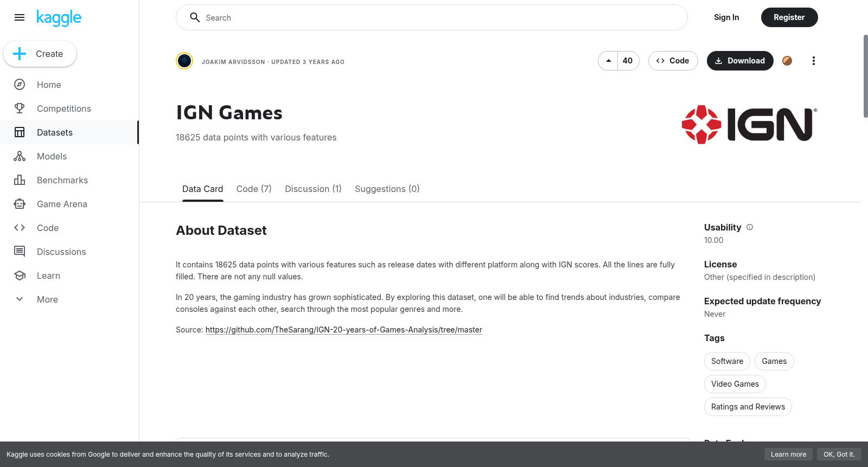Click the About Dataset heading
Image resolution: width=868 pixels, height=467 pixels.
[221, 231]
